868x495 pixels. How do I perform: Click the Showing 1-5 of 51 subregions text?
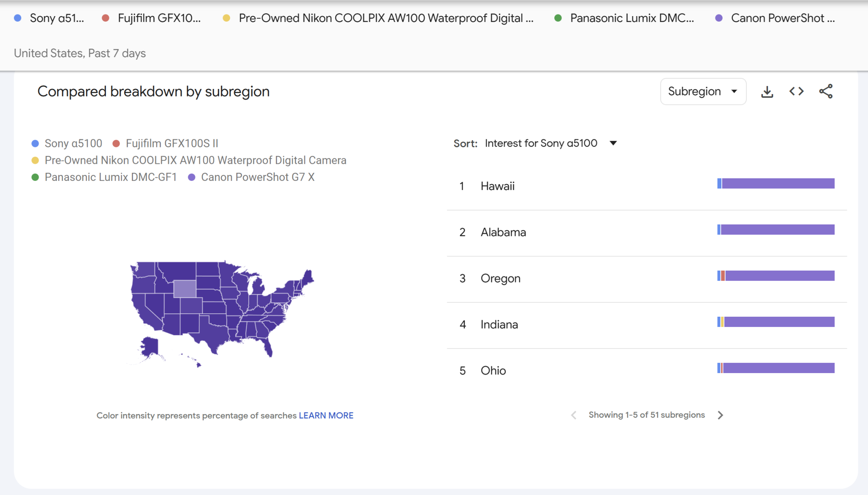coord(647,415)
